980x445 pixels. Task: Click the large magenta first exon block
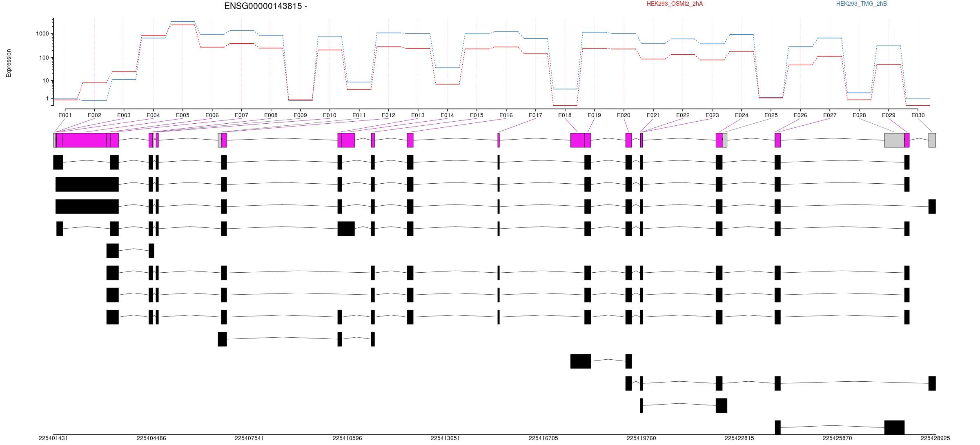tap(85, 140)
